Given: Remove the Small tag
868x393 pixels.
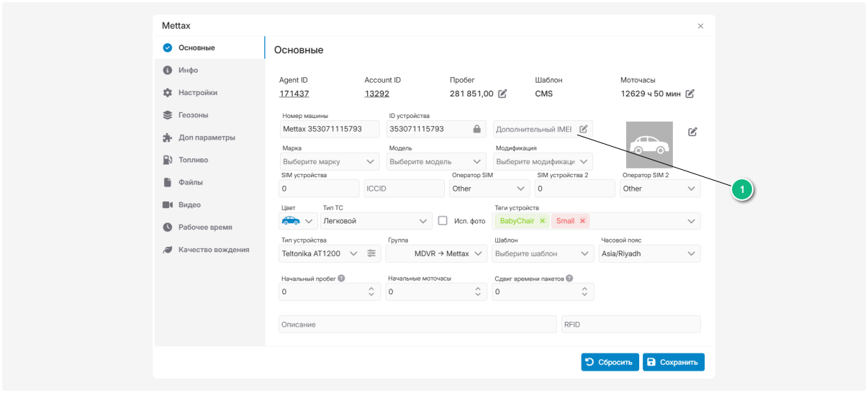Looking at the screenshot, I should [x=582, y=221].
